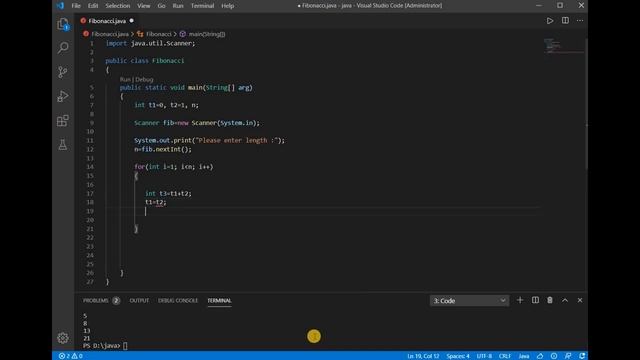This screenshot has width=640, height=360.
Task: Change the UTF-8 file encoding
Action: (484, 356)
